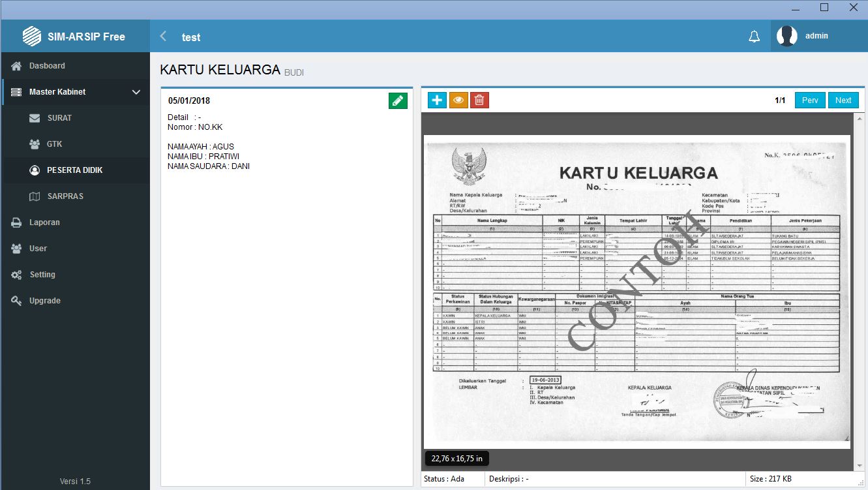
Task: Delete the document via the red trash icon
Action: tap(479, 100)
